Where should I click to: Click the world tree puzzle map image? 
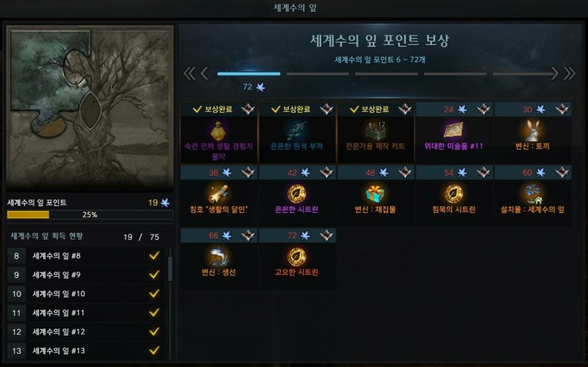90,108
